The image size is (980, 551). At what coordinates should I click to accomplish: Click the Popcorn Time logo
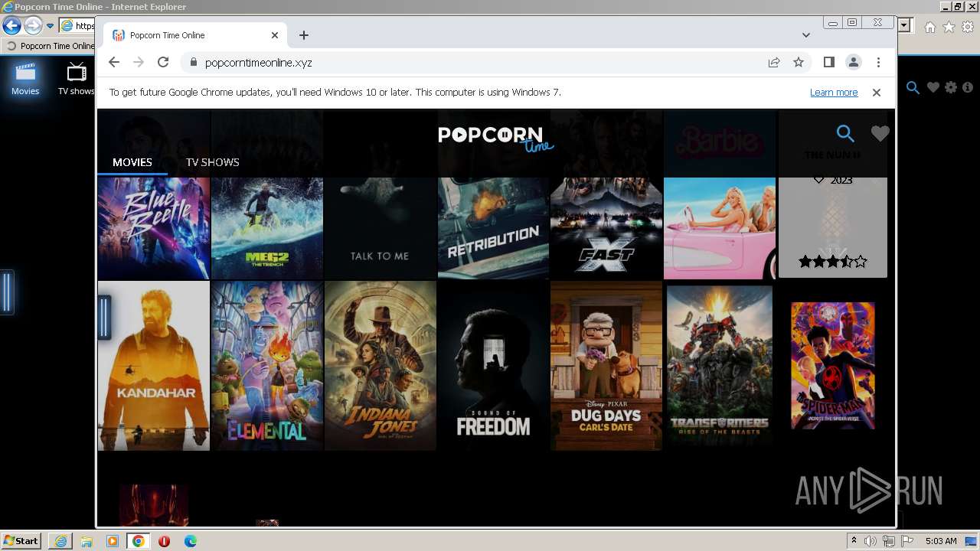point(495,139)
